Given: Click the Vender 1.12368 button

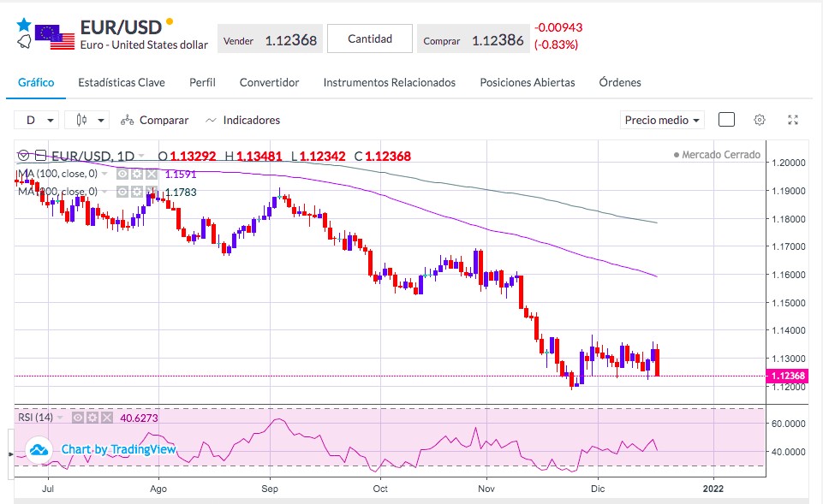Looking at the screenshot, I should [270, 39].
